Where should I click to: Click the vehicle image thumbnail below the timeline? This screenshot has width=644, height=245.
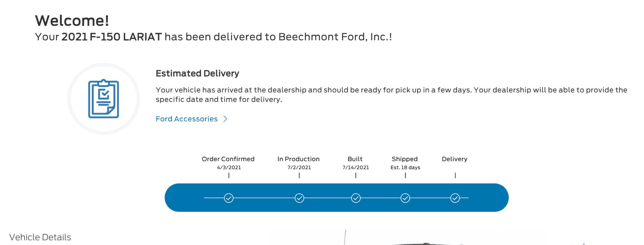403,240
